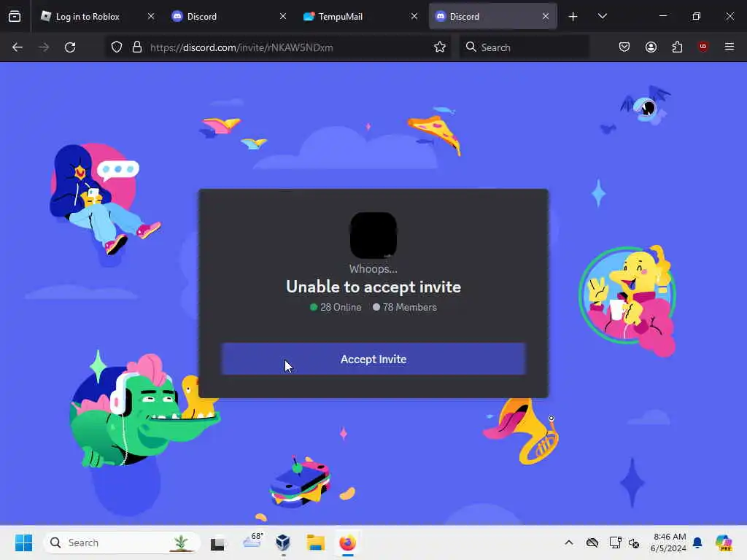Switch to the first Discord tab
Screen dimensions: 747x560
pyautogui.click(x=228, y=16)
